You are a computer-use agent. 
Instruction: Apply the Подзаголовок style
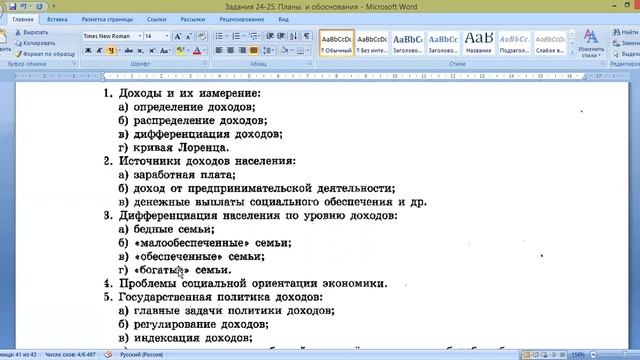[x=514, y=43]
